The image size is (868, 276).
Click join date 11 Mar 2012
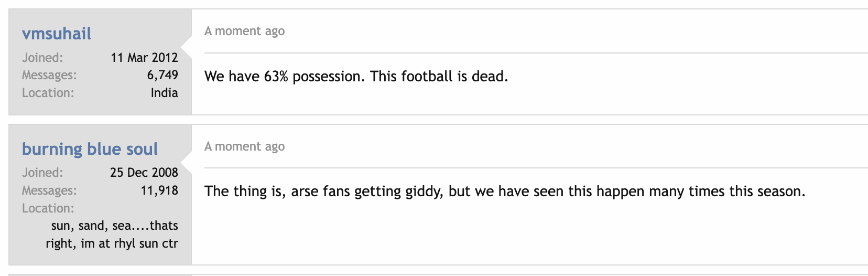(x=145, y=58)
